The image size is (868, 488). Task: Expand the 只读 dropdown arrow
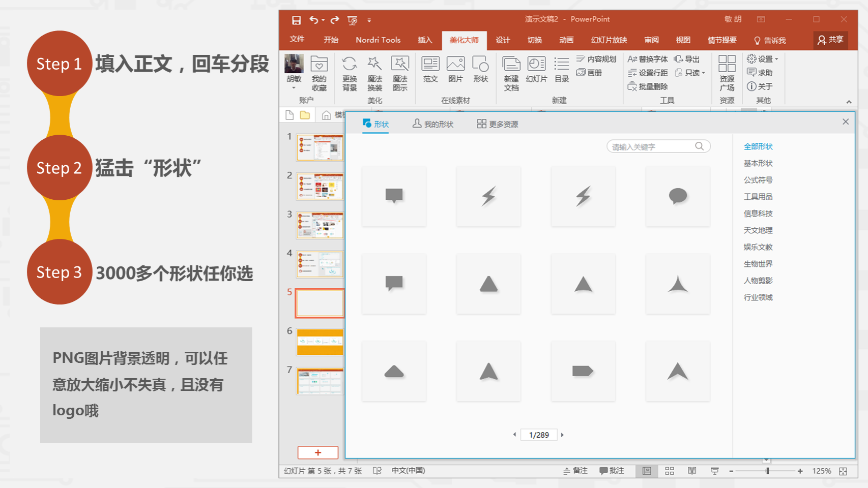point(703,73)
